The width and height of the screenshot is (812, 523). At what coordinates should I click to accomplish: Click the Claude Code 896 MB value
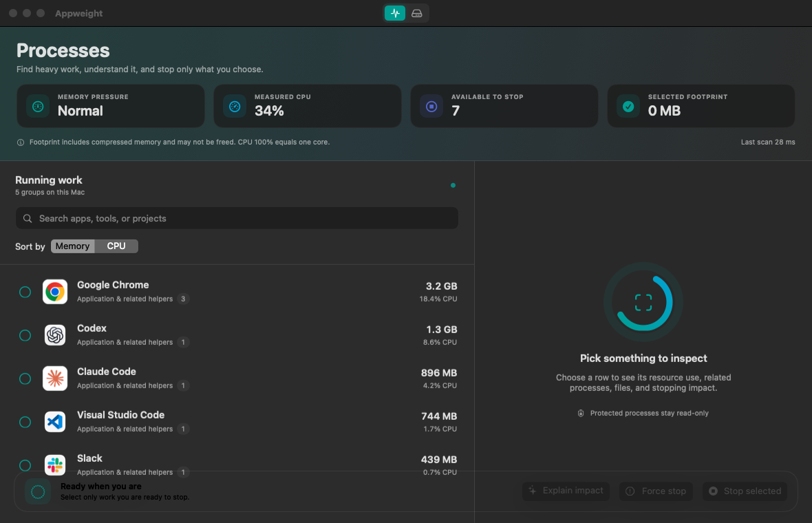click(x=438, y=374)
